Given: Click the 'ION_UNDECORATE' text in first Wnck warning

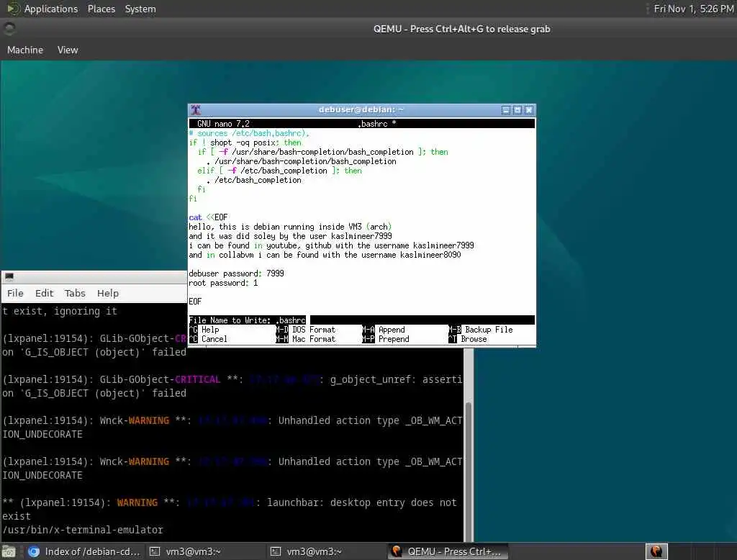Looking at the screenshot, I should coord(42,434).
